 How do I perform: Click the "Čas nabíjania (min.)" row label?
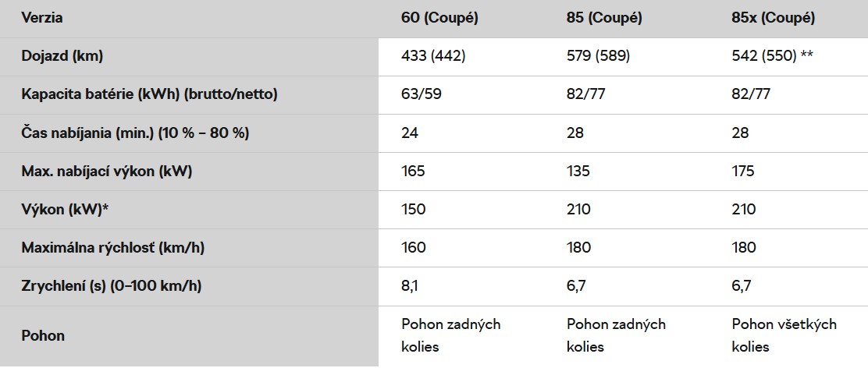[x=135, y=133]
